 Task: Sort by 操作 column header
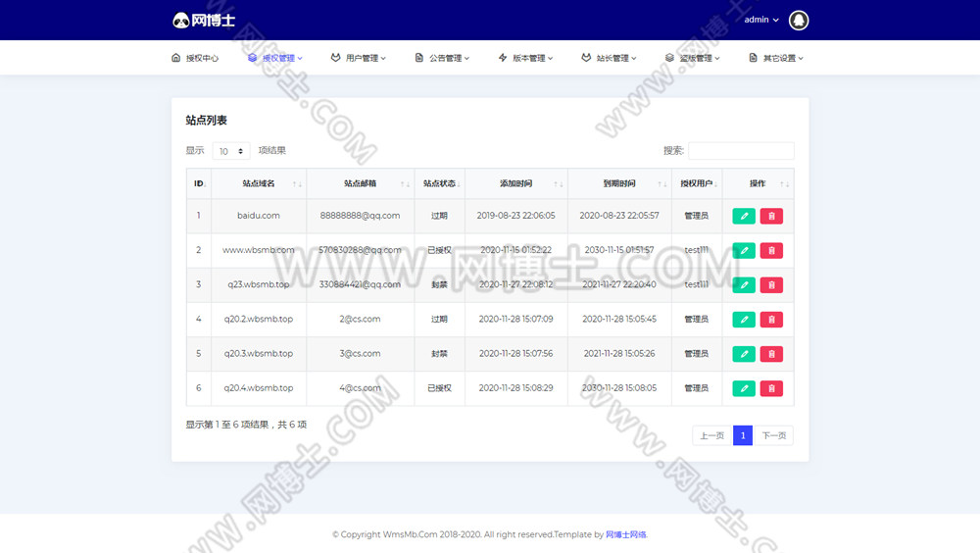(759, 183)
